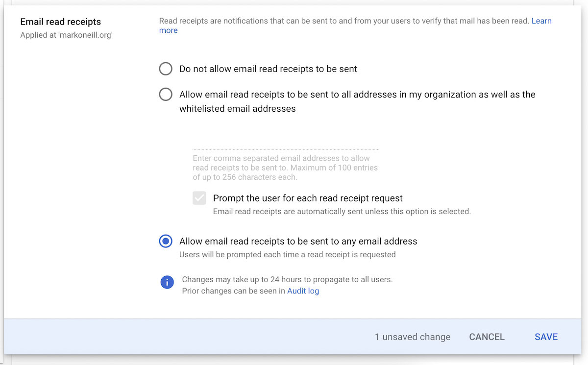Click the "Email read receipts" heading
The image size is (588, 365).
pos(60,22)
